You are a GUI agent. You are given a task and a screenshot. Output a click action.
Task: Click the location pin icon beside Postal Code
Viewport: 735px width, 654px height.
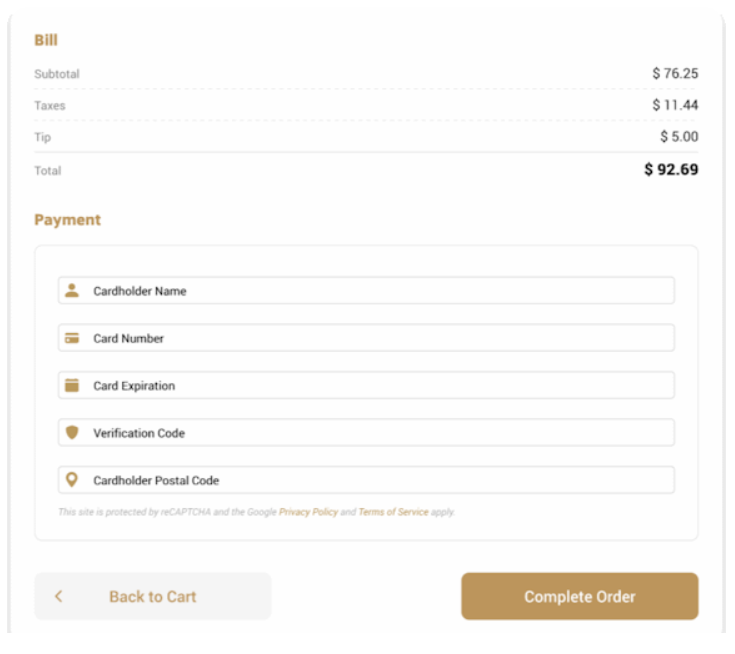(x=72, y=480)
